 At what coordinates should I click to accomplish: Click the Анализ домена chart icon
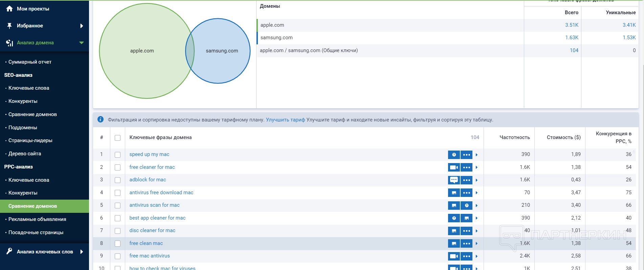pos(9,43)
